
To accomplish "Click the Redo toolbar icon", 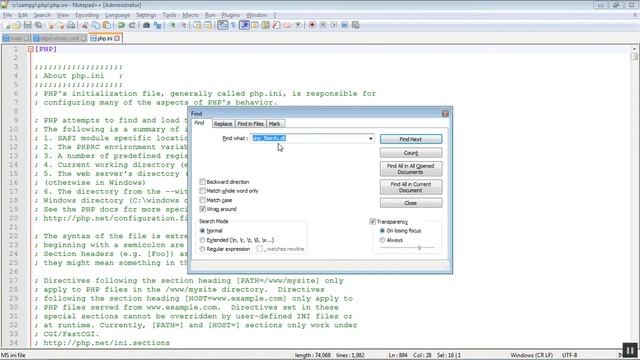I will 132,25.
